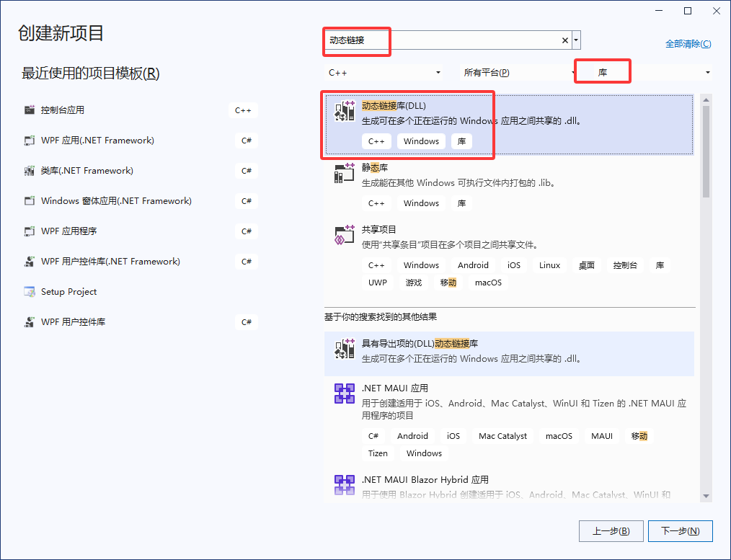Select the .NET MAUI 应用 title

point(395,388)
